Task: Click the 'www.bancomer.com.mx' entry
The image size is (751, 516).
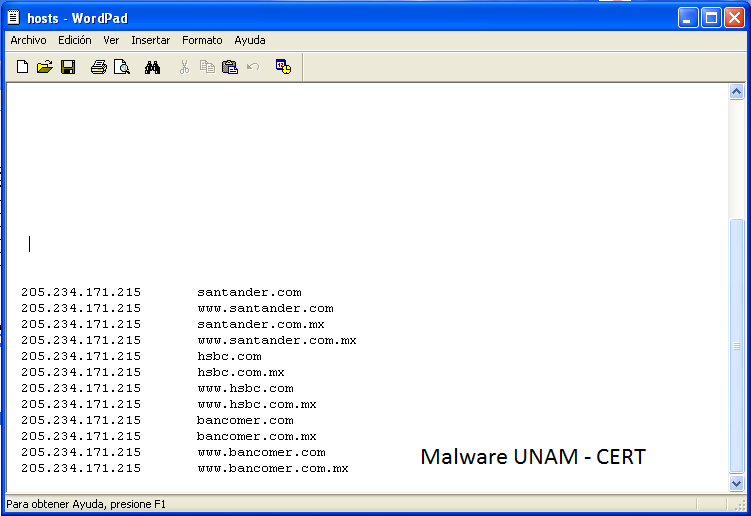Action: coord(273,469)
